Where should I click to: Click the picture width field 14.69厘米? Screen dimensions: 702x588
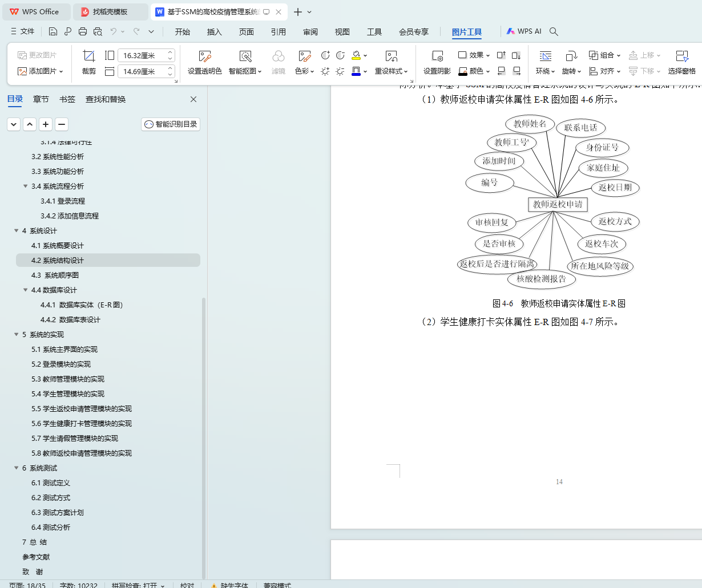pyautogui.click(x=146, y=71)
